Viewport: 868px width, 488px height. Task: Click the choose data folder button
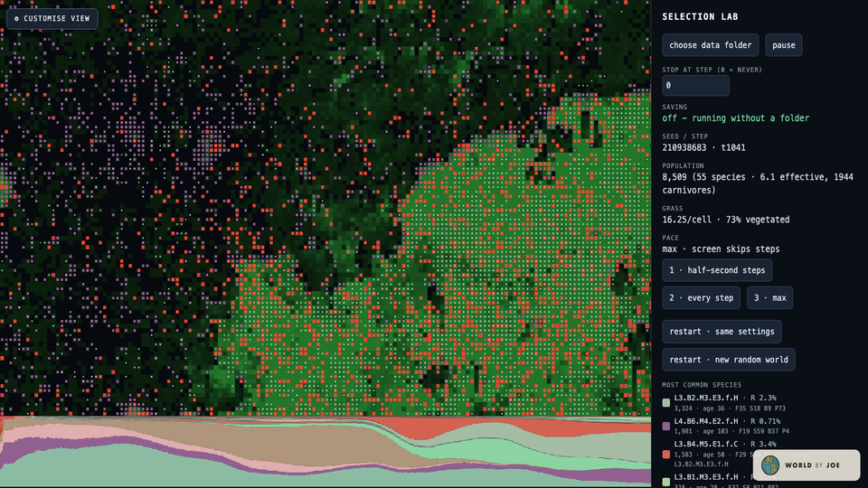(x=711, y=45)
